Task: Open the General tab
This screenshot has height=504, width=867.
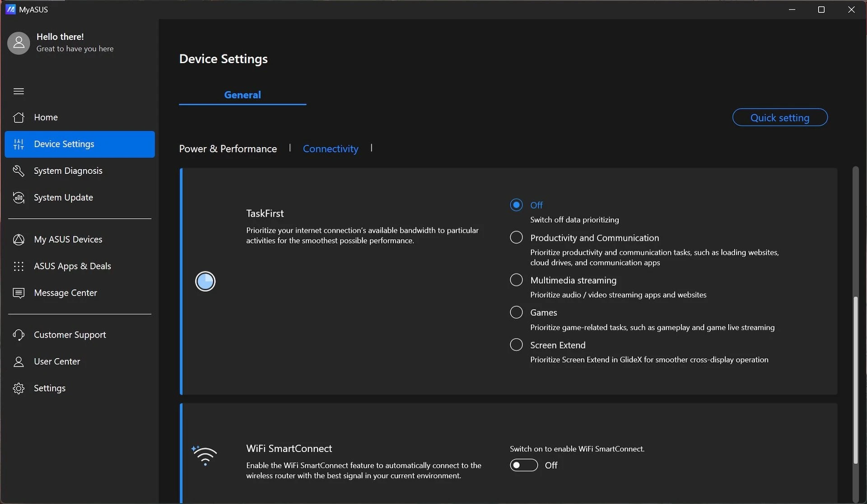Action: [242, 95]
